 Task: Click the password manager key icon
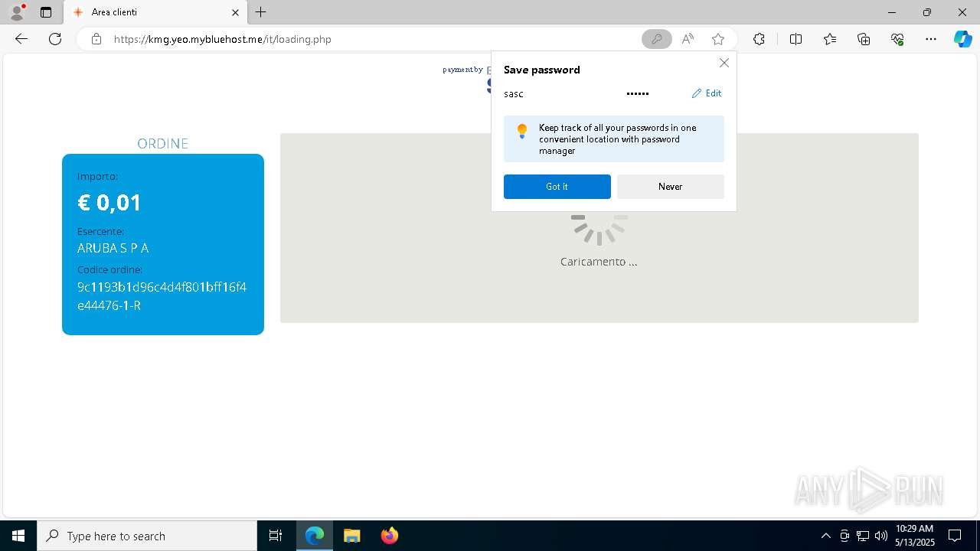pyautogui.click(x=657, y=39)
